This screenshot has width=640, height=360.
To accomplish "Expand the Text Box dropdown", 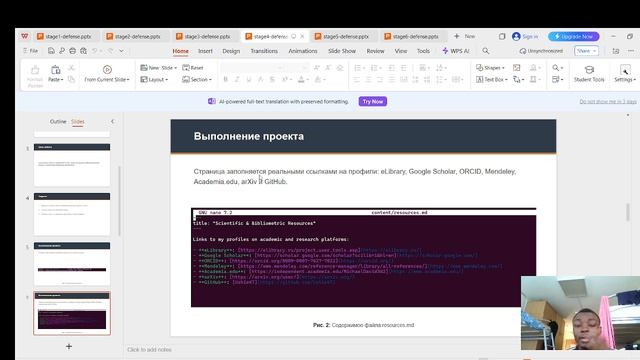I will 506,80.
